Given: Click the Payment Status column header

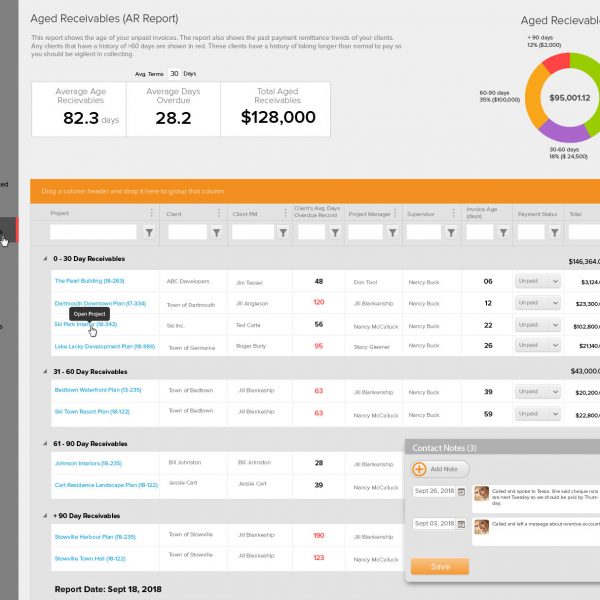Looking at the screenshot, I should coord(537,214).
